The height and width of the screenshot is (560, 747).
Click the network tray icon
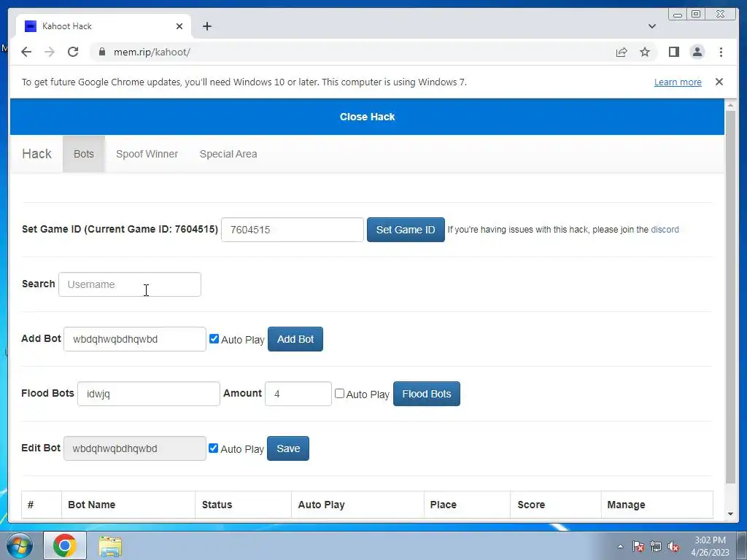656,546
